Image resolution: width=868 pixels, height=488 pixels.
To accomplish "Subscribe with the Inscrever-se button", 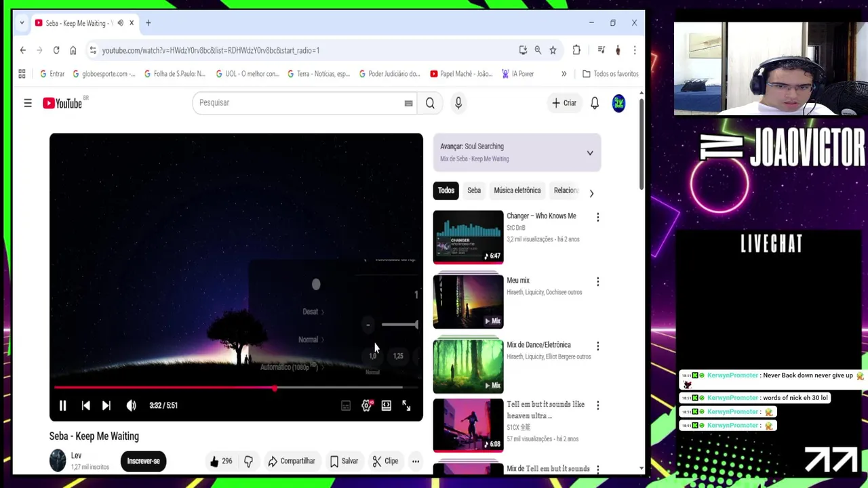I will click(143, 461).
